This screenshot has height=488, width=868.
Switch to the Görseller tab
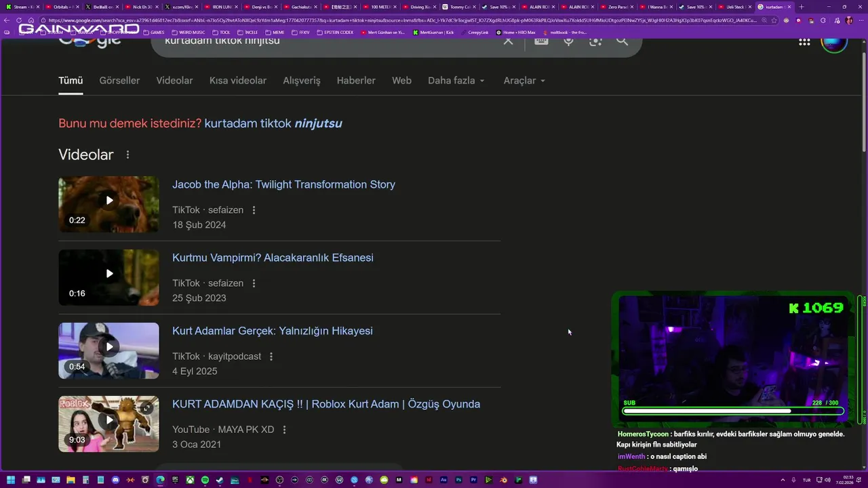(x=119, y=81)
